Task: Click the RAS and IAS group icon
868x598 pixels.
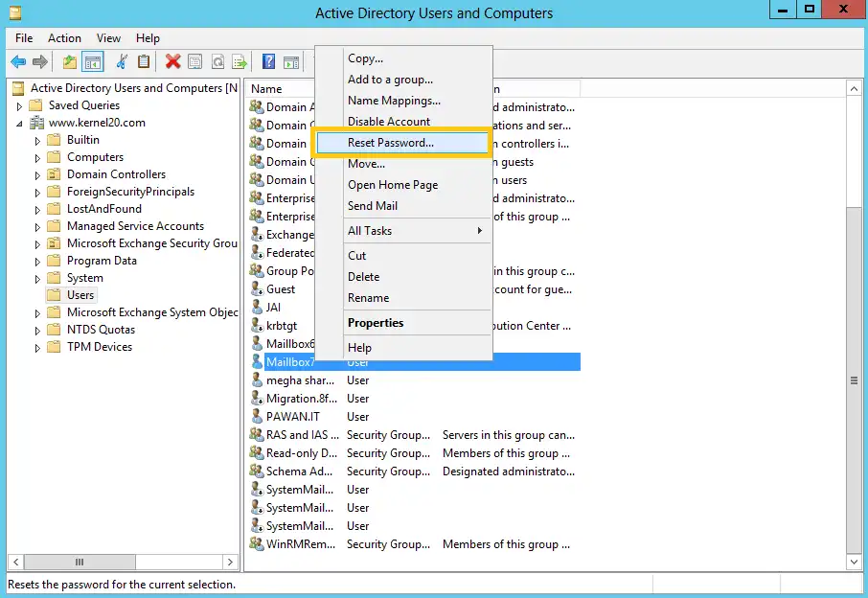Action: 257,435
